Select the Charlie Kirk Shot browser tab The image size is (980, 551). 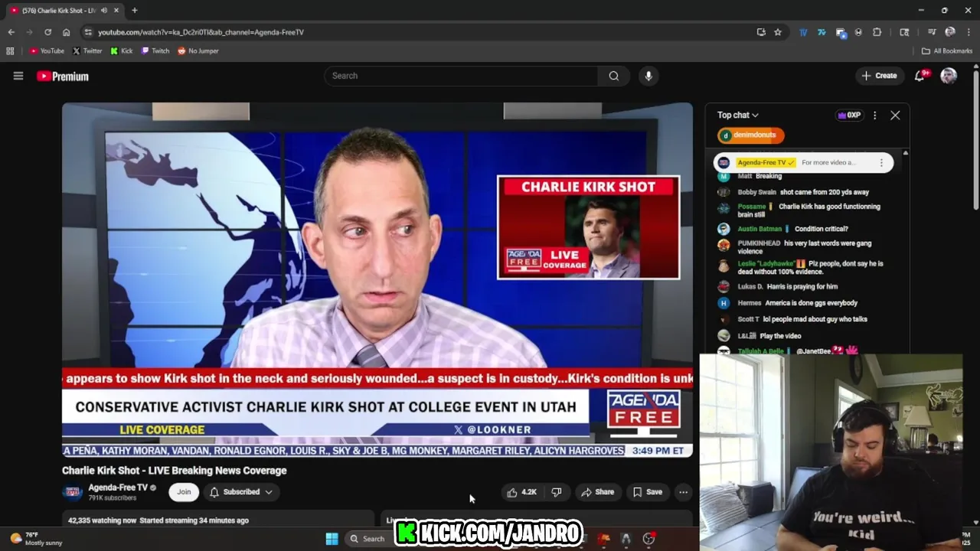pos(64,11)
